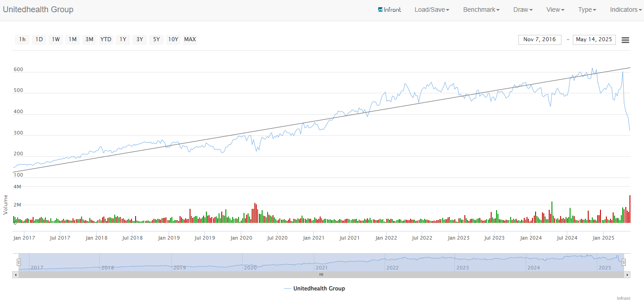This screenshot has width=644, height=303.
Task: Click the 600 price axis label
Action: pos(18,69)
